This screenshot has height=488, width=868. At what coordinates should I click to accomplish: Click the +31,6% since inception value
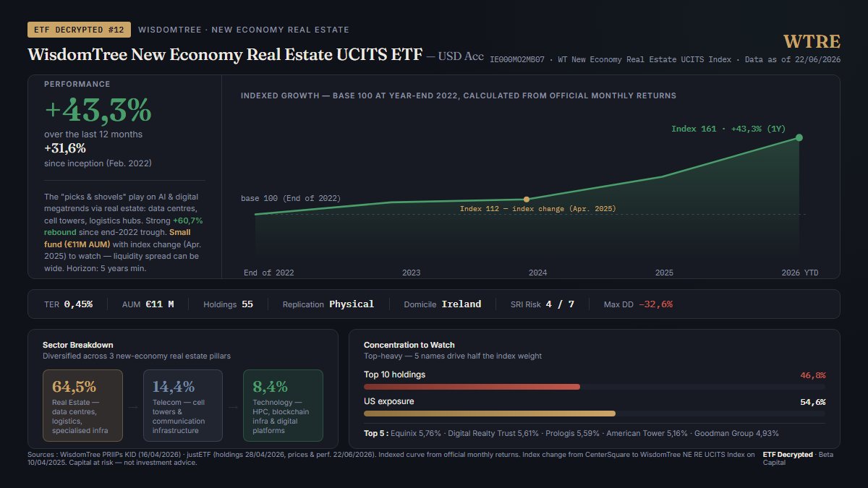65,148
